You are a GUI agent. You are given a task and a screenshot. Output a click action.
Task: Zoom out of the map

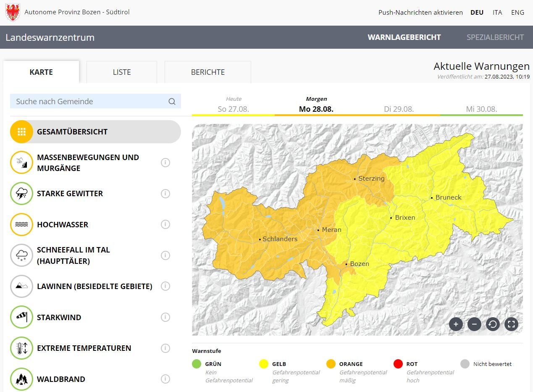[474, 324]
